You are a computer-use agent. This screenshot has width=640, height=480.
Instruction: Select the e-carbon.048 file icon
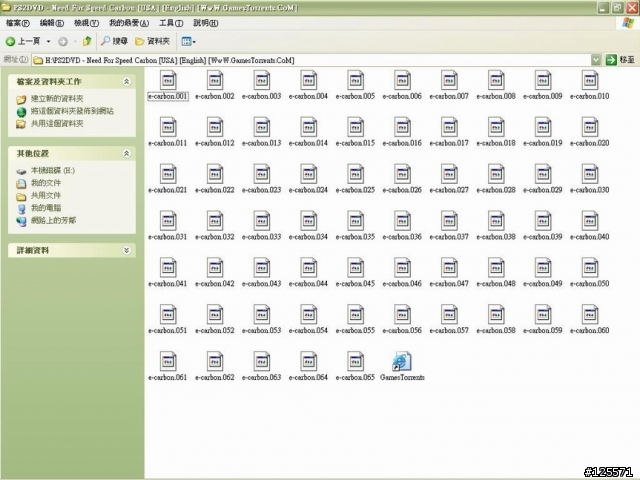(496, 268)
